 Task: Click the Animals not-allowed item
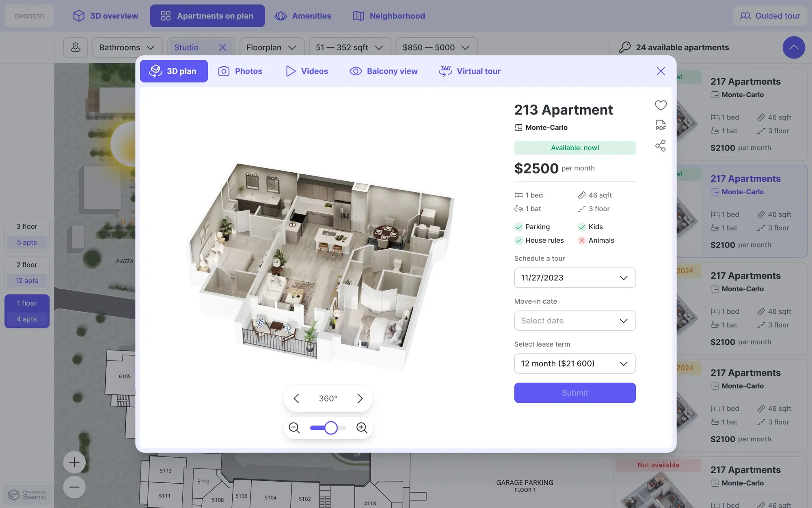click(596, 240)
